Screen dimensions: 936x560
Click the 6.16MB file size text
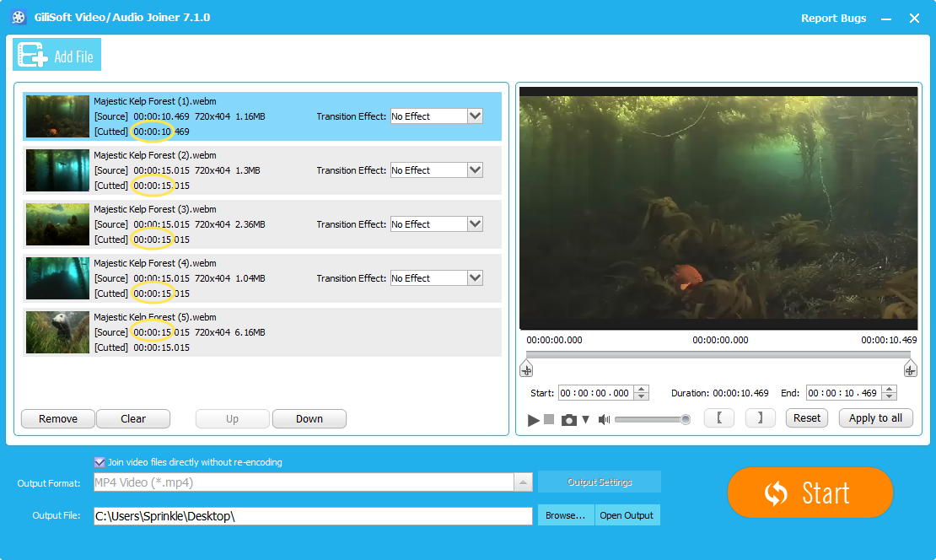250,332
